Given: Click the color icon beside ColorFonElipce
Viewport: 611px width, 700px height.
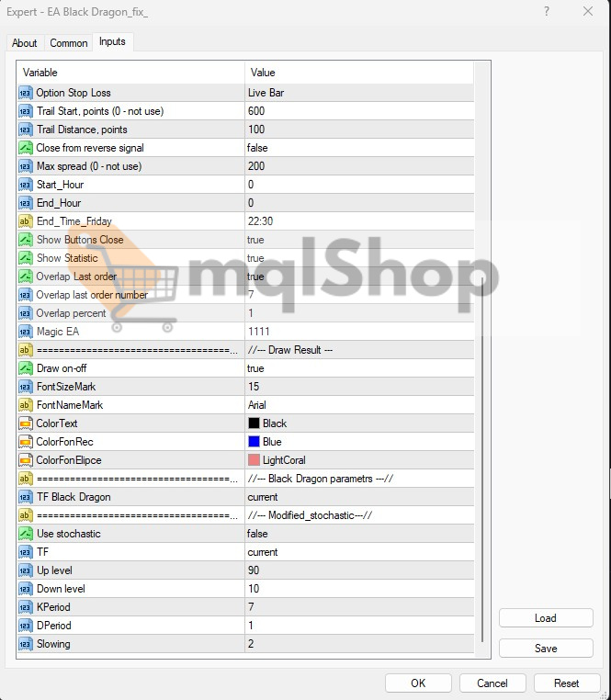Looking at the screenshot, I should 26,460.
